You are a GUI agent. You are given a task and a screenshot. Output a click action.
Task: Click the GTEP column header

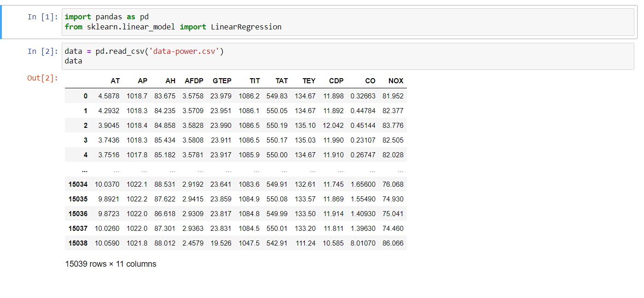click(222, 81)
